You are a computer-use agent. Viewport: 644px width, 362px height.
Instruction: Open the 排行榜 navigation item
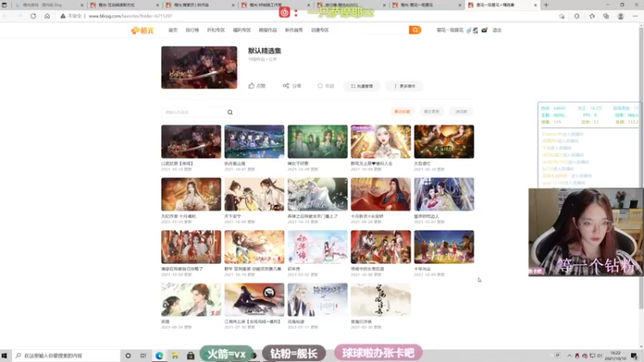pyautogui.click(x=192, y=30)
